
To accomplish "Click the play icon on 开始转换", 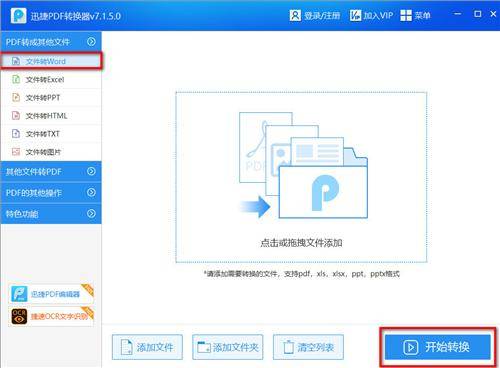I will tap(410, 347).
